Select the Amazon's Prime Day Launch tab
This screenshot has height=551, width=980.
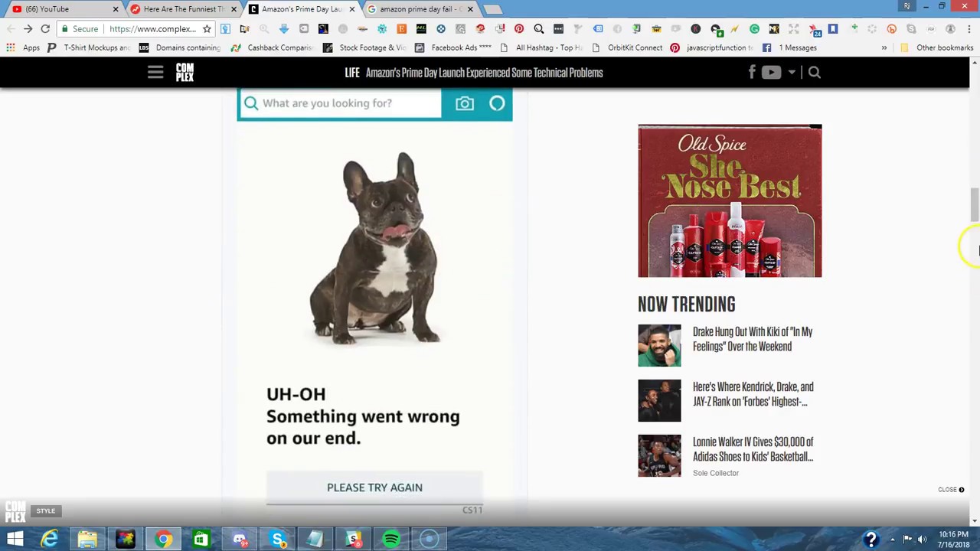(x=301, y=9)
